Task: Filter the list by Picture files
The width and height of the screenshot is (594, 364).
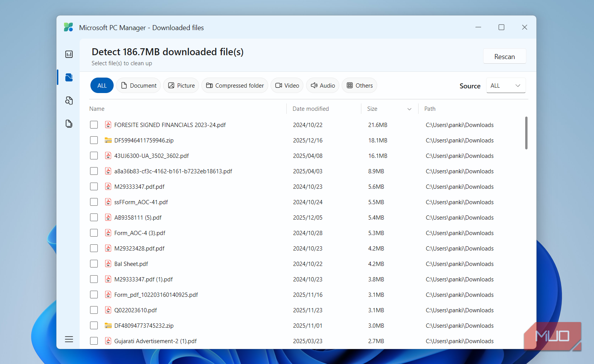Action: tap(181, 85)
